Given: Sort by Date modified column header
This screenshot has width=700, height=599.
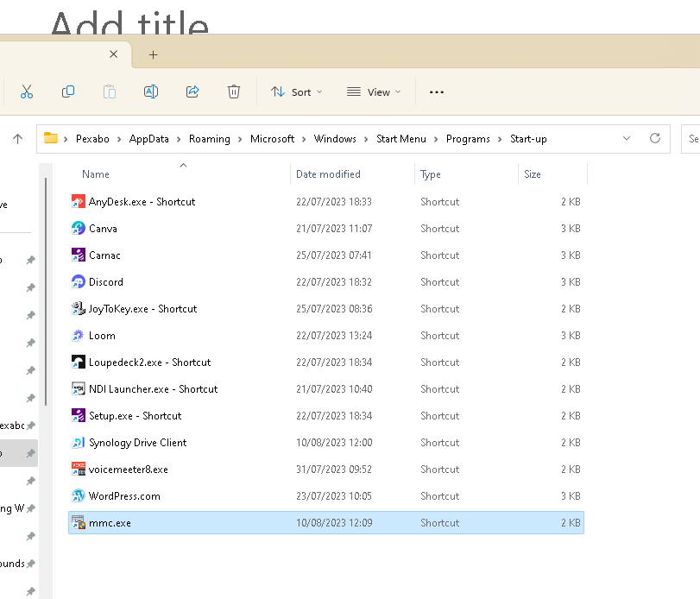Looking at the screenshot, I should point(328,174).
